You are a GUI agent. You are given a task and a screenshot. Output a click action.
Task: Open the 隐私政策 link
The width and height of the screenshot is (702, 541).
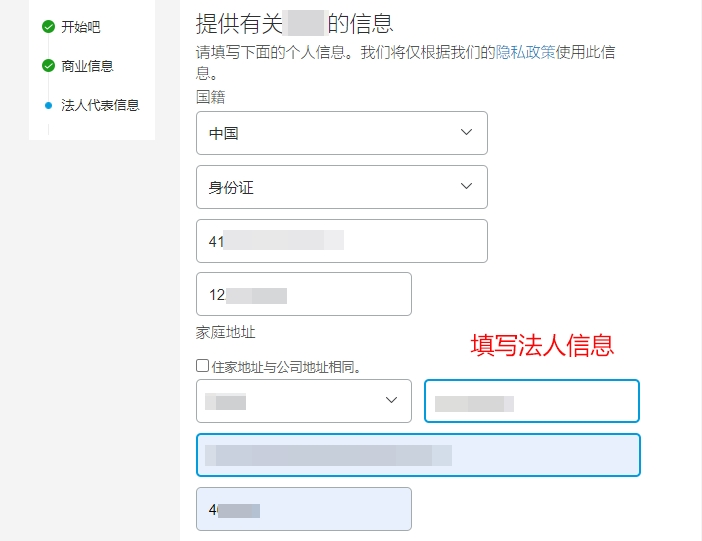[x=525, y=52]
